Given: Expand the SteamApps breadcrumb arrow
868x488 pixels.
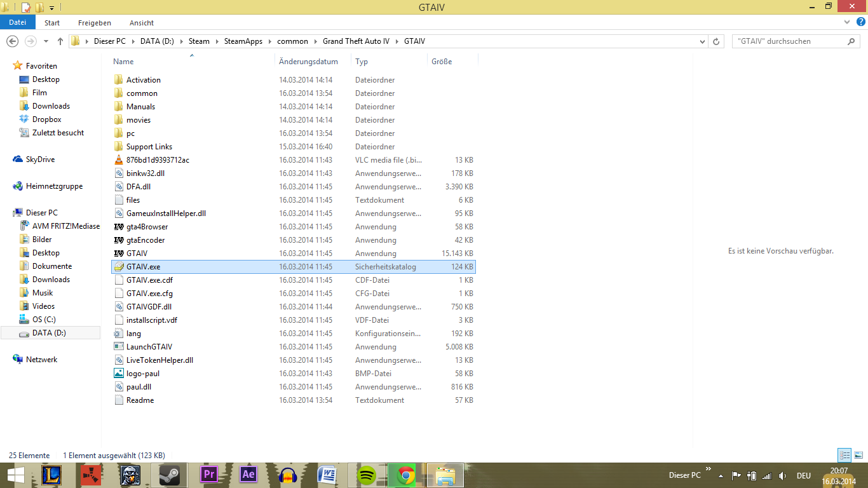Looking at the screenshot, I should [x=271, y=41].
